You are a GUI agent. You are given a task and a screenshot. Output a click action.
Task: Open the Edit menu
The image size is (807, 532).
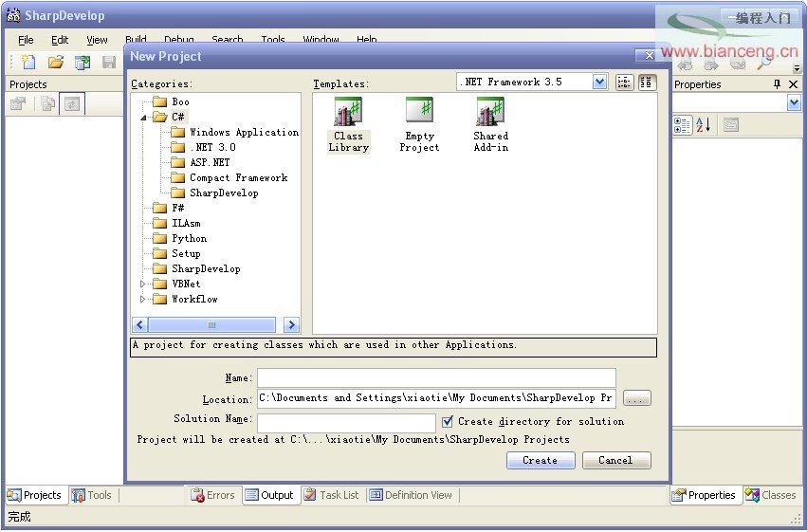pyautogui.click(x=60, y=40)
